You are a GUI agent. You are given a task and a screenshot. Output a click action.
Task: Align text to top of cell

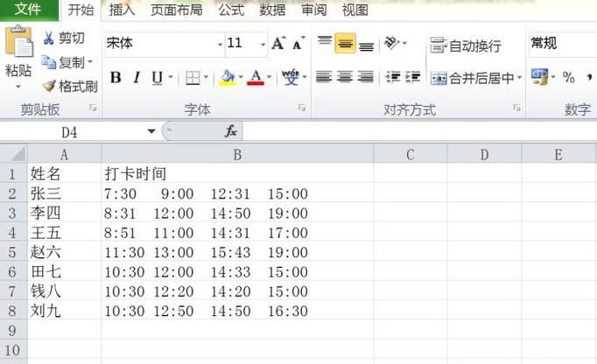[x=325, y=41]
